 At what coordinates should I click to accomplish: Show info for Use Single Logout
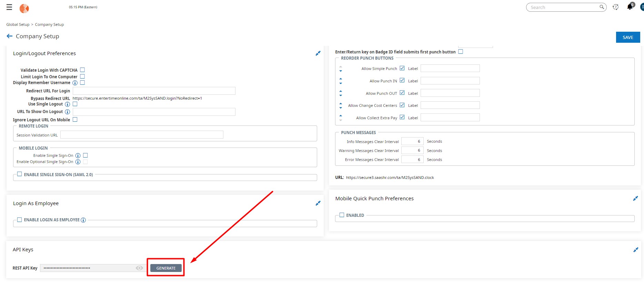coord(68,104)
